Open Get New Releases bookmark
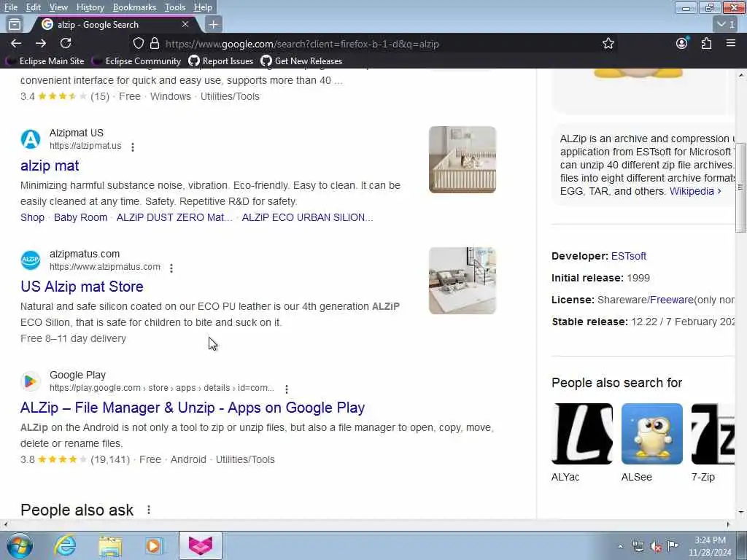 click(x=301, y=61)
